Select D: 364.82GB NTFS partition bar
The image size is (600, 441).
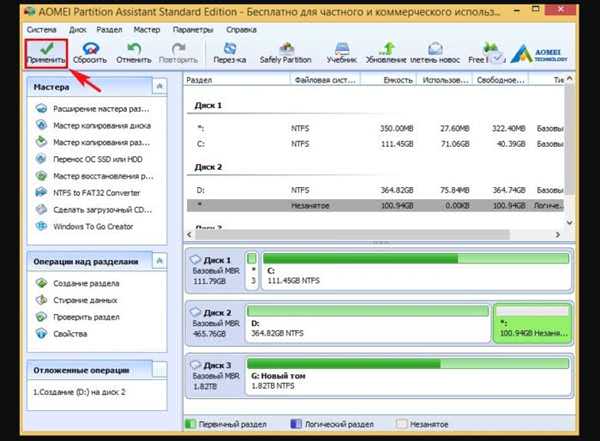[368, 323]
